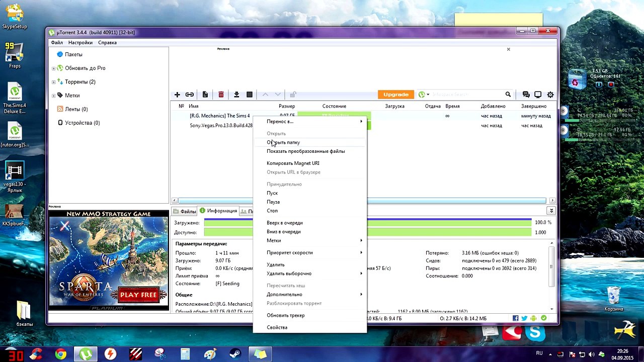The width and height of the screenshot is (644, 362).
Task: Open Удалить выборочно submenu
Action: [x=310, y=274]
